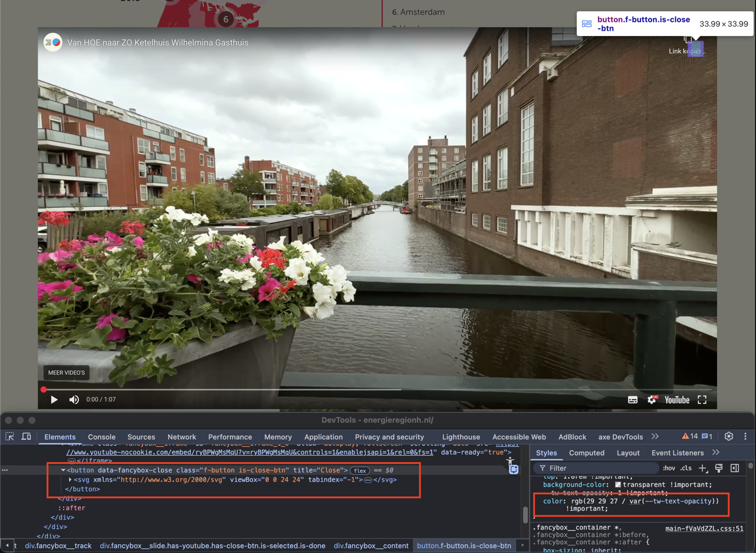Viewport: 756px width, 553px height.
Task: Show more DevTools tabs via the chevron
Action: click(655, 437)
